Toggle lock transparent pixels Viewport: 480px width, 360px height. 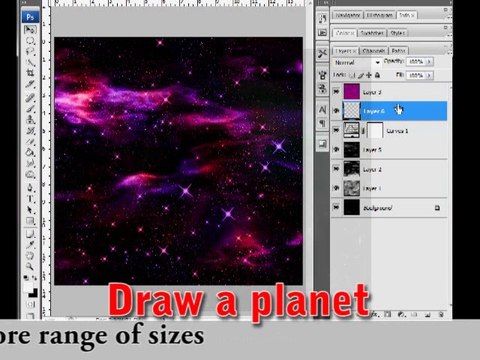coord(353,75)
